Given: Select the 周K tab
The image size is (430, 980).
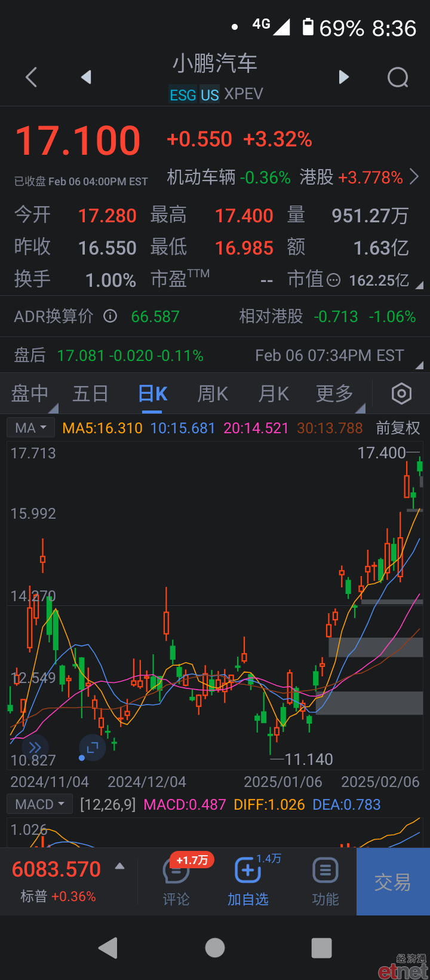Looking at the screenshot, I should (213, 394).
